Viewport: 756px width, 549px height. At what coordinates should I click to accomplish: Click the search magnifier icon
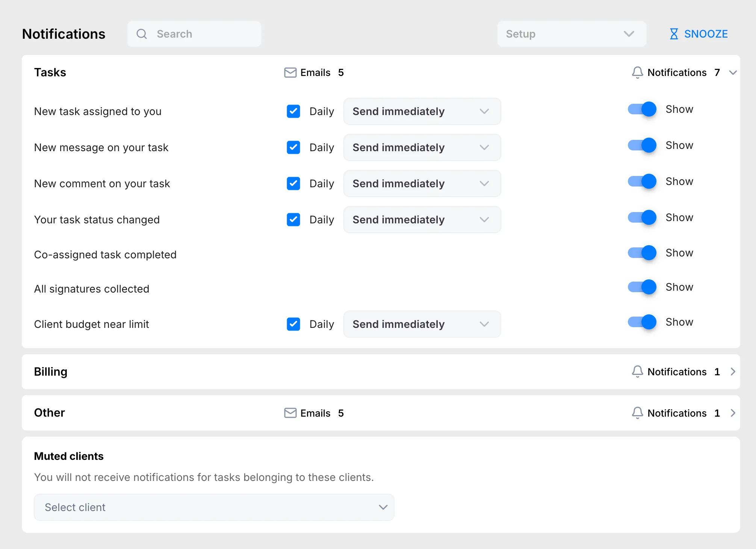(142, 34)
